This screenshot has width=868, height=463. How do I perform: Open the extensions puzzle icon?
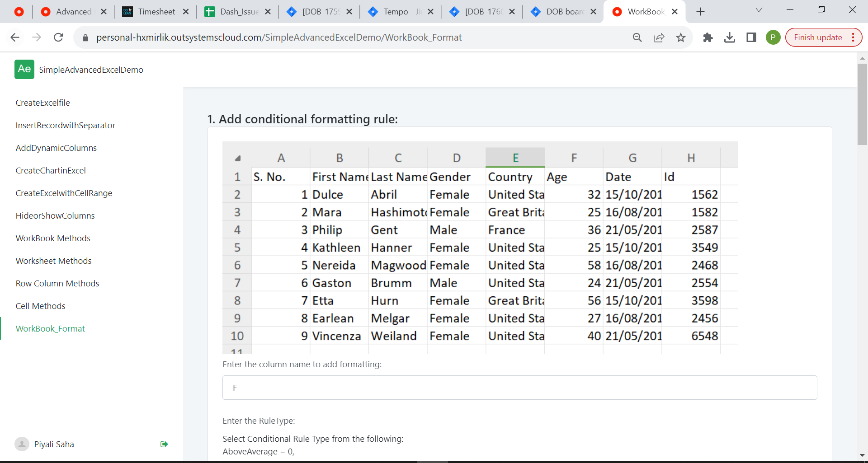708,37
